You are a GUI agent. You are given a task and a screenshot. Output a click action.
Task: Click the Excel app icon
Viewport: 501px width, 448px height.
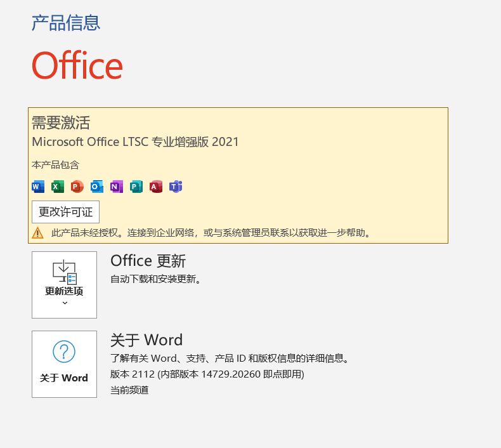(58, 187)
